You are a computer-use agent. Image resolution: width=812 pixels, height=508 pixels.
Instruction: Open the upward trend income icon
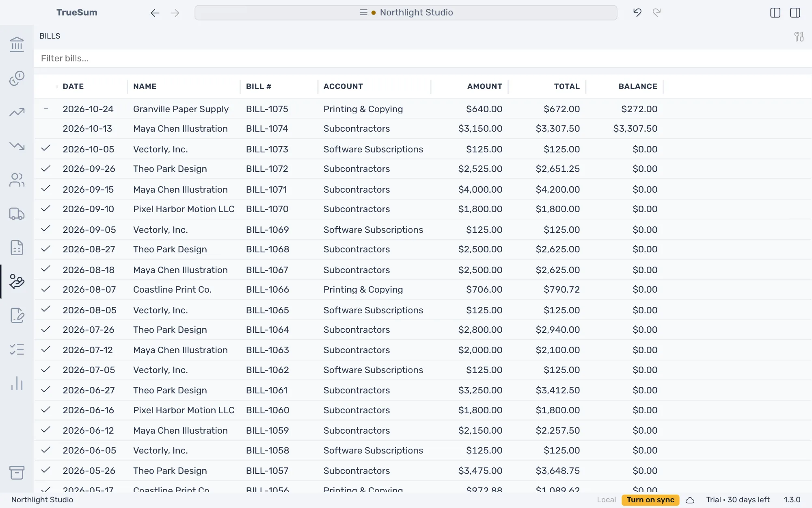(x=17, y=112)
